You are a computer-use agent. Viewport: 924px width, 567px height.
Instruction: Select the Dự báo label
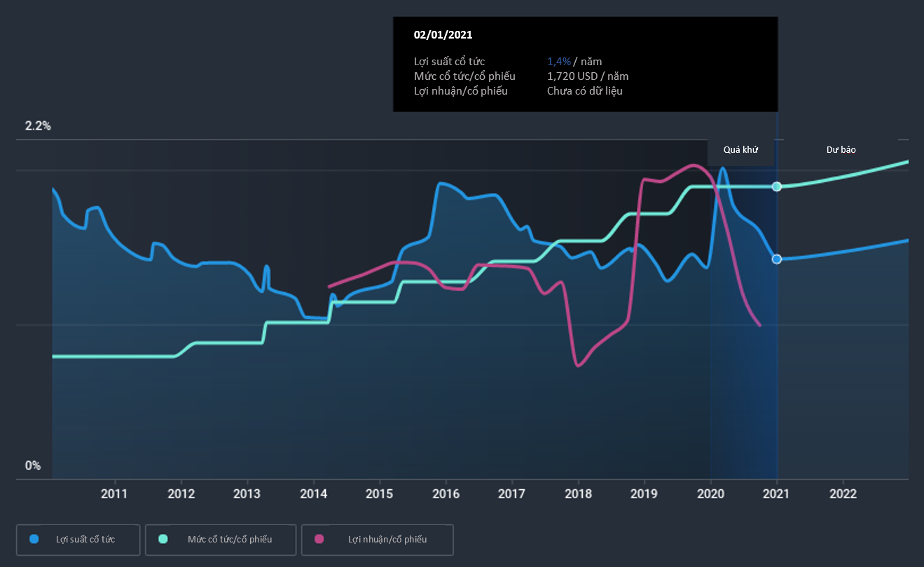[841, 150]
